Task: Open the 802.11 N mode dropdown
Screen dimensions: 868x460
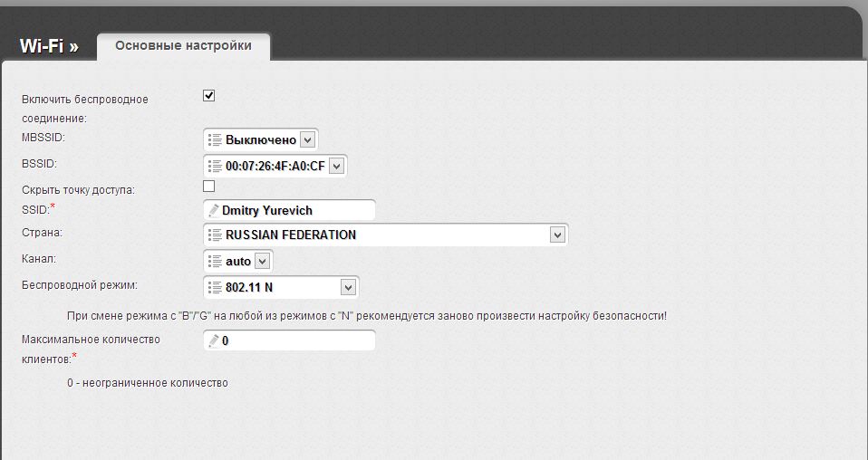Action: 347,287
